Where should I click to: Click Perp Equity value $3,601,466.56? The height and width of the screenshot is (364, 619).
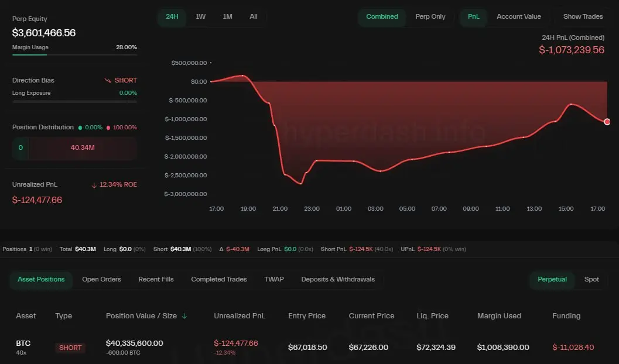44,33
